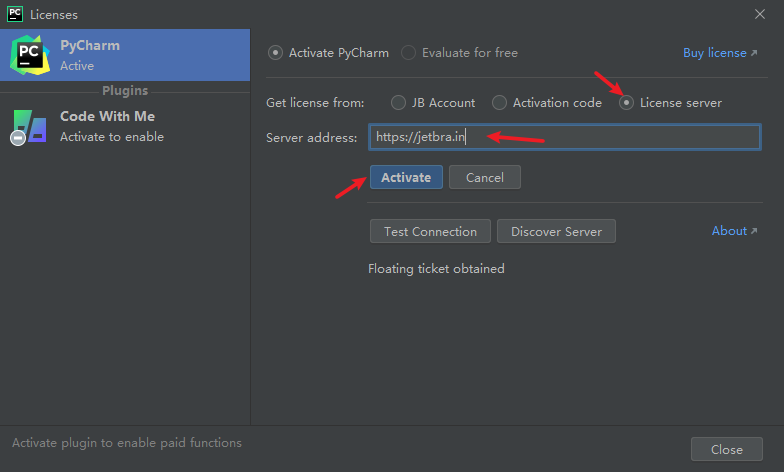Choose the Evaluate for free option

[x=409, y=53]
